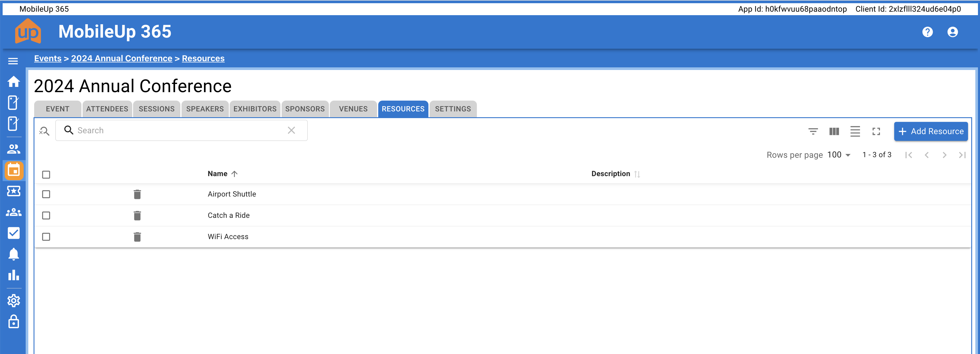Toggle fullscreen view of the resources table
This screenshot has height=354, width=980.
(x=876, y=131)
